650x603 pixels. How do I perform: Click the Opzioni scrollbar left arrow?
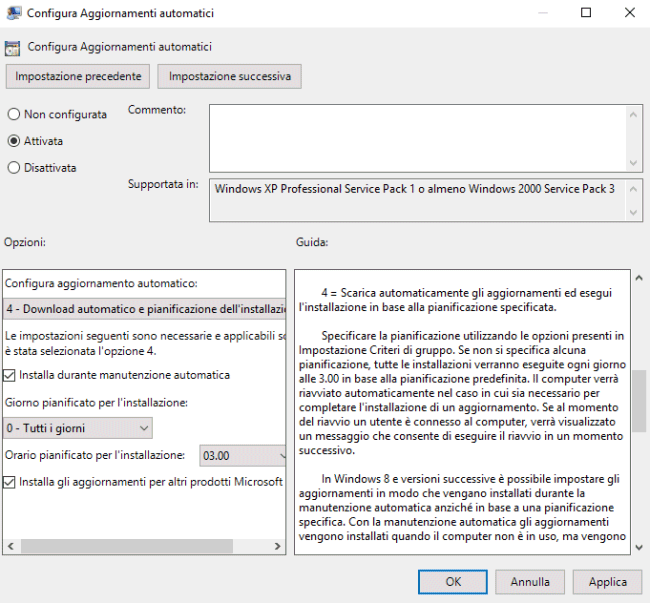pos(11,546)
